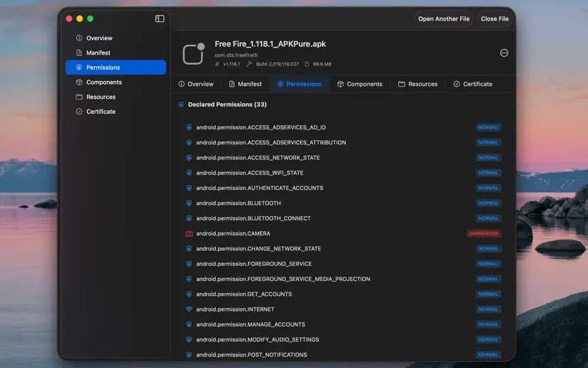588x368 pixels.
Task: Toggle the sidebar panel icon
Action: (x=160, y=18)
